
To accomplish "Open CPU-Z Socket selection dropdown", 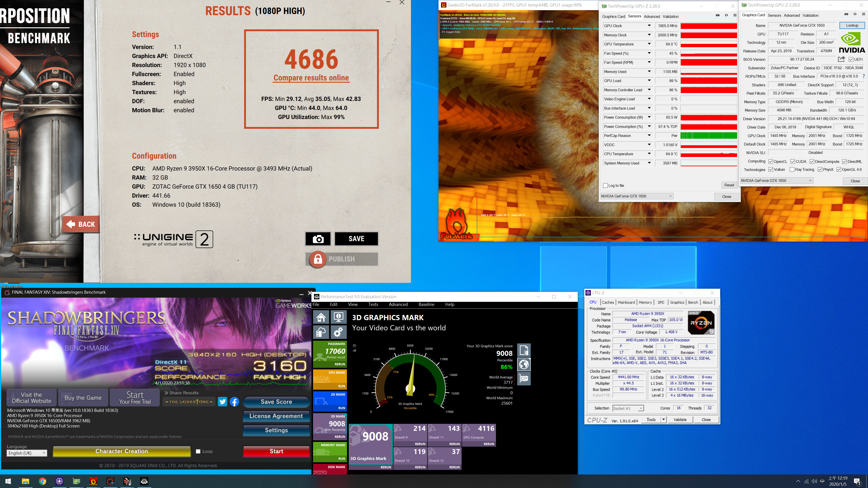I will tap(628, 408).
